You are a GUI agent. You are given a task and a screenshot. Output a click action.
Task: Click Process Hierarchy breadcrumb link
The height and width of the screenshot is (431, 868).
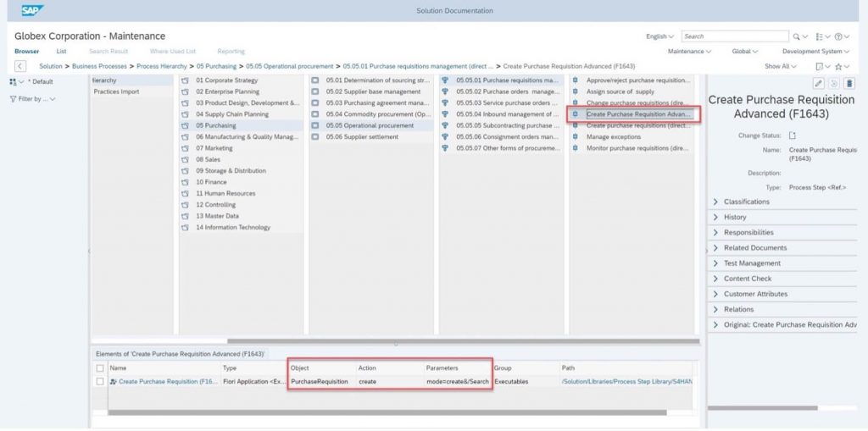click(x=162, y=66)
